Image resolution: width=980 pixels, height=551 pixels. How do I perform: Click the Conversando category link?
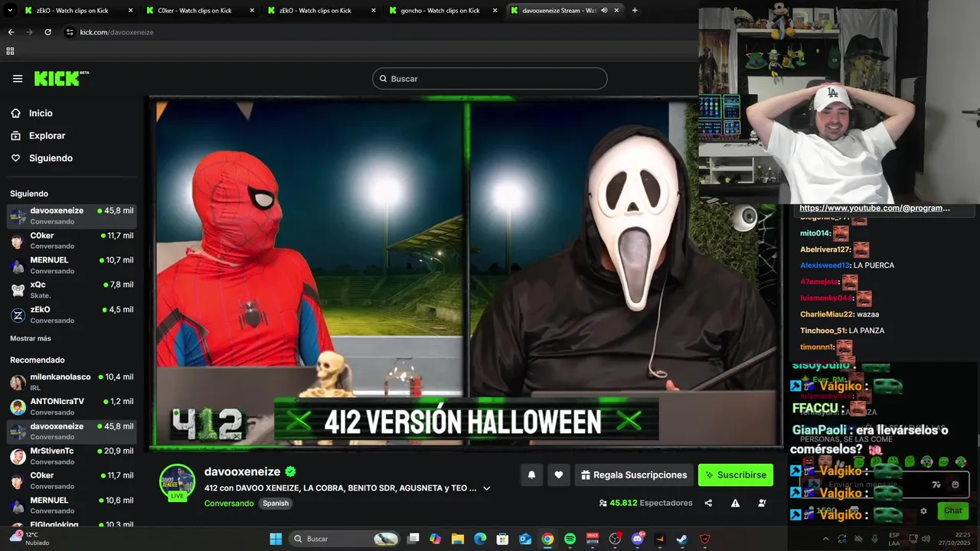click(x=229, y=504)
